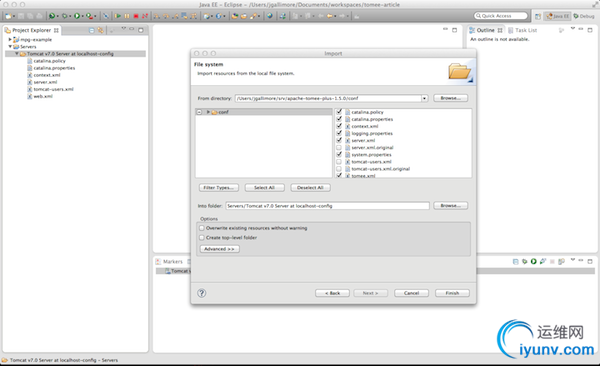
Task: Uncheck logging.properties in import file list
Action: [339, 133]
